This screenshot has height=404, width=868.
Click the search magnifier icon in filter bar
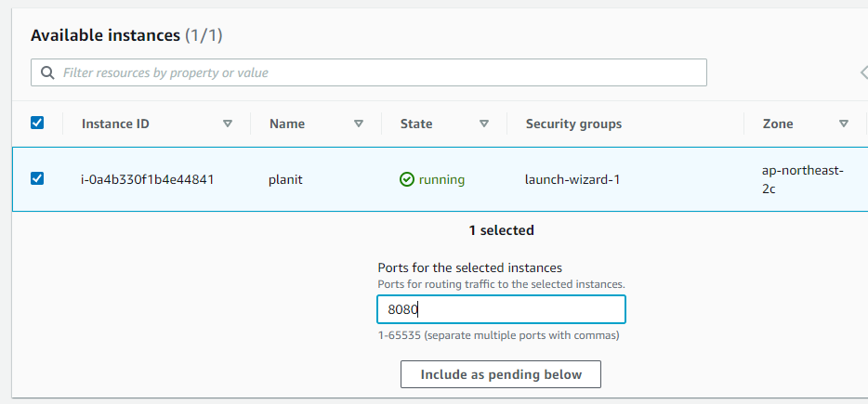pyautogui.click(x=47, y=72)
